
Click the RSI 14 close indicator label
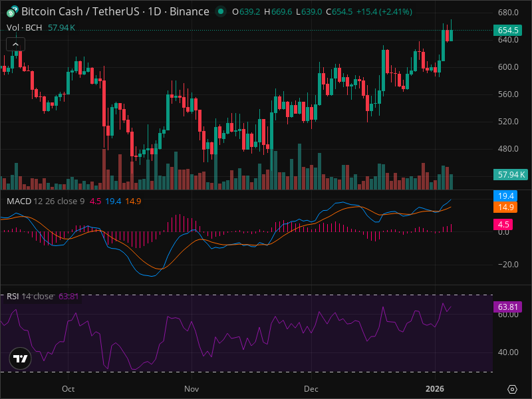point(30,297)
